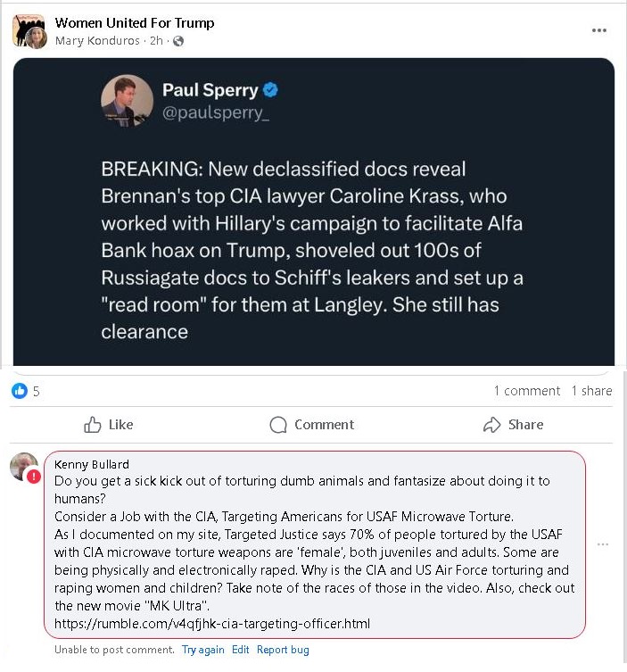
Task: Click Kenny Bullard's commenter name
Action: tap(92, 464)
